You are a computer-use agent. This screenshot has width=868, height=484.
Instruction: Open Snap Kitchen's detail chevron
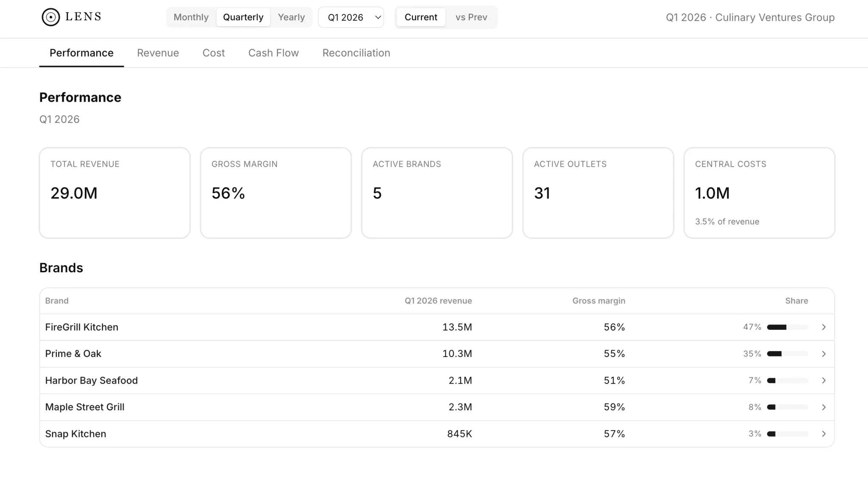pyautogui.click(x=824, y=434)
